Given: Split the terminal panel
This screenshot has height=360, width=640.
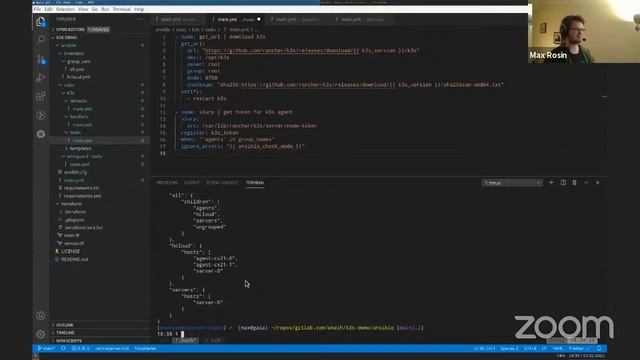Looking at the screenshot, I should (563, 182).
